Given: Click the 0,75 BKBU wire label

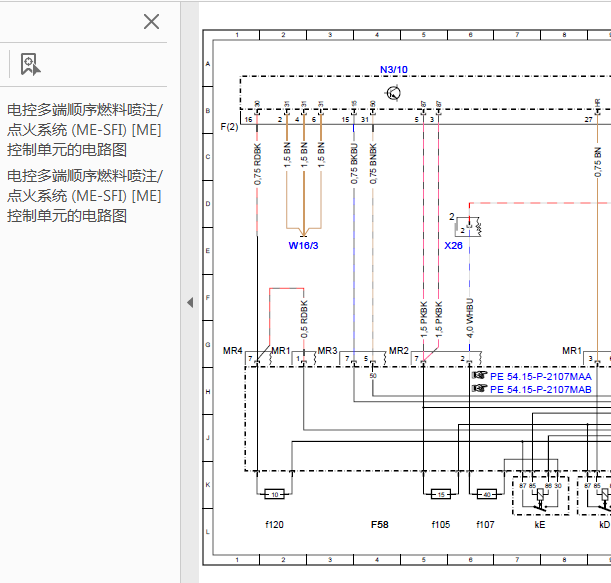Looking at the screenshot, I should click(354, 164).
